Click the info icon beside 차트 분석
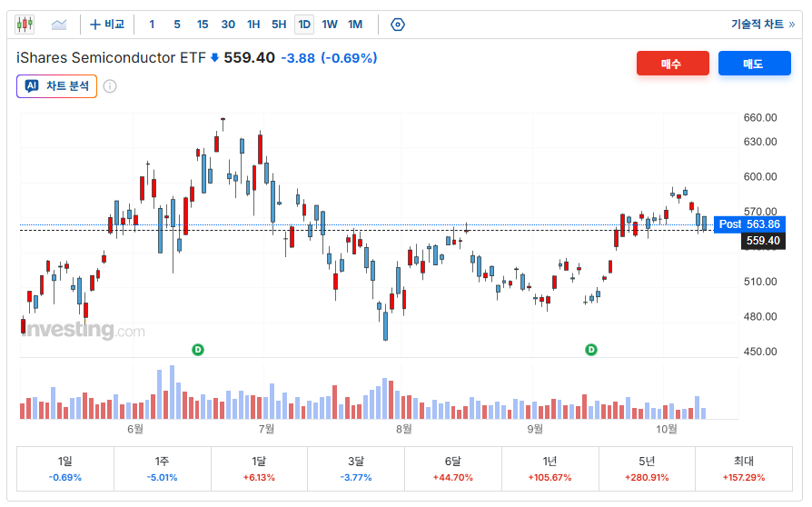 [x=110, y=86]
